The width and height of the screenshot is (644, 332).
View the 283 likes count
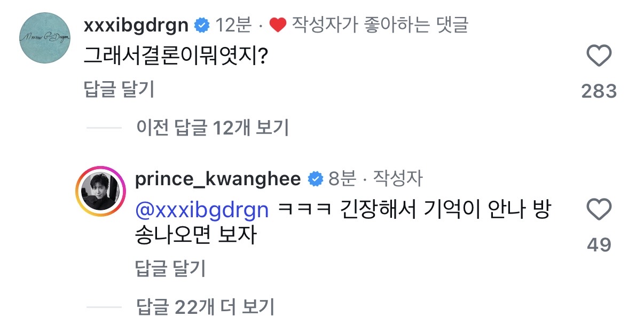[x=599, y=92]
